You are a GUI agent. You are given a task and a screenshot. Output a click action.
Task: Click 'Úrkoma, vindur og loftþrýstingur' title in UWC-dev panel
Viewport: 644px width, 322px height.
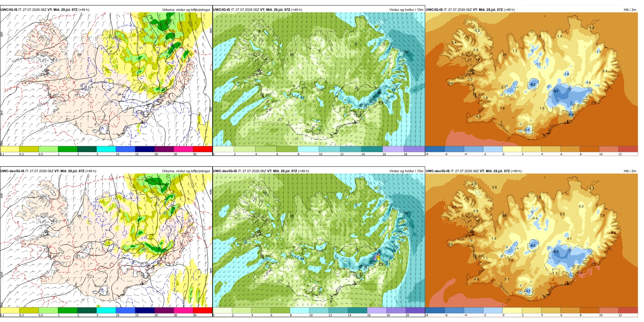point(186,171)
